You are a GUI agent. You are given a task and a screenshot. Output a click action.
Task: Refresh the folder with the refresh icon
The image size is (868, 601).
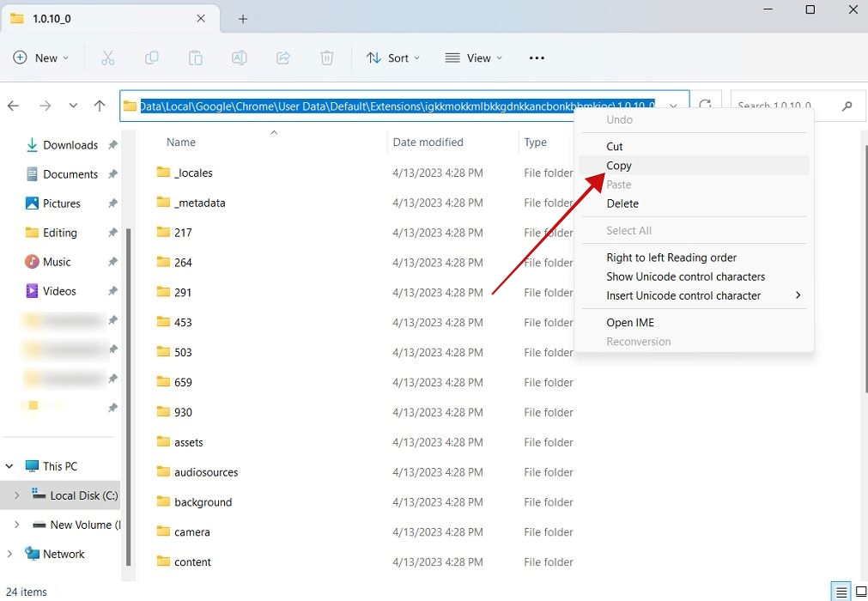click(x=704, y=105)
